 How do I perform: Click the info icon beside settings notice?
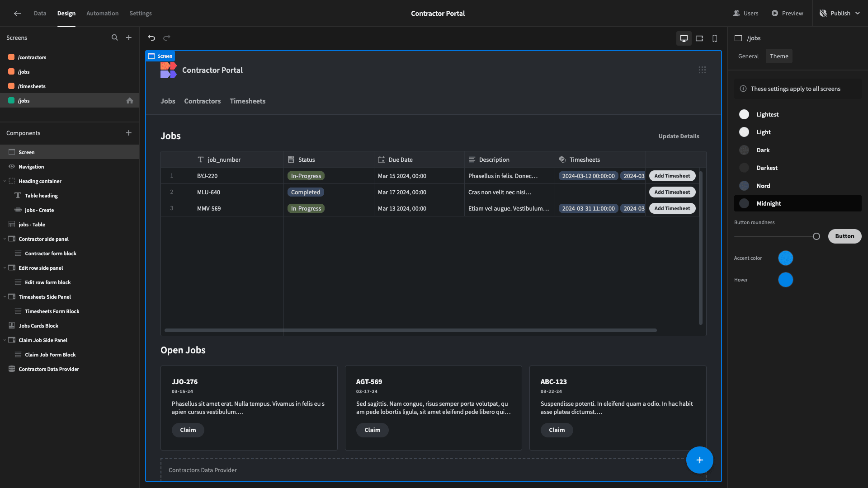click(x=743, y=89)
